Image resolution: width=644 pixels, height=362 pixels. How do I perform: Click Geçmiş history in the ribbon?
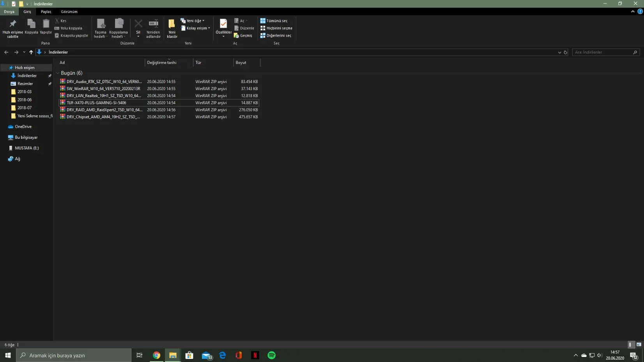pyautogui.click(x=243, y=35)
